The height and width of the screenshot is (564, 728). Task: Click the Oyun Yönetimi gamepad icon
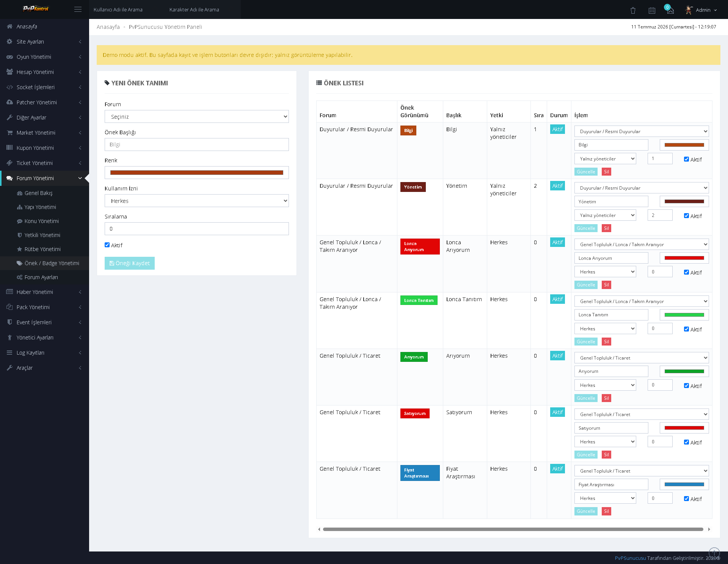9,57
